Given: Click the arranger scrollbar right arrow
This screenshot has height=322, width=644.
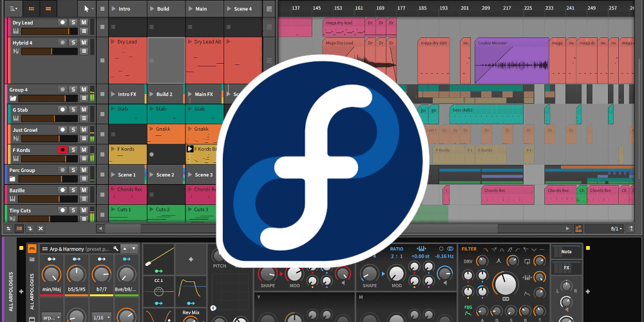Looking at the screenshot, I should click(568, 229).
